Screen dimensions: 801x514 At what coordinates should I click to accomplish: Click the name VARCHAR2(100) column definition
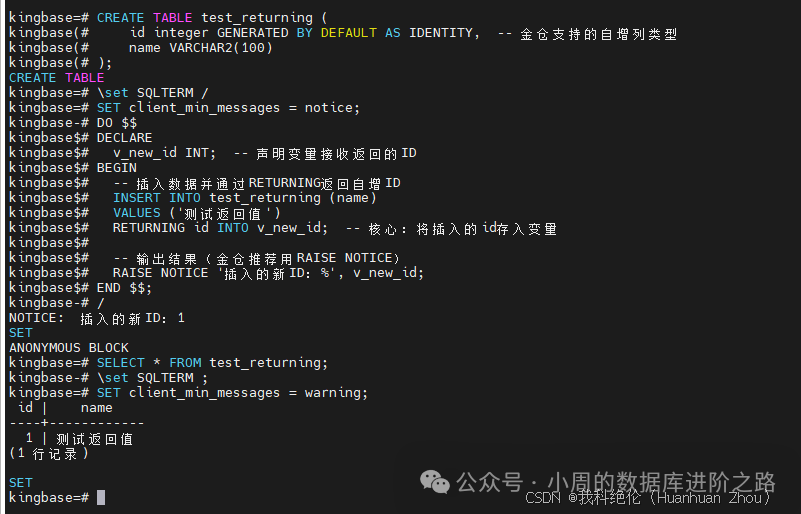pos(200,48)
